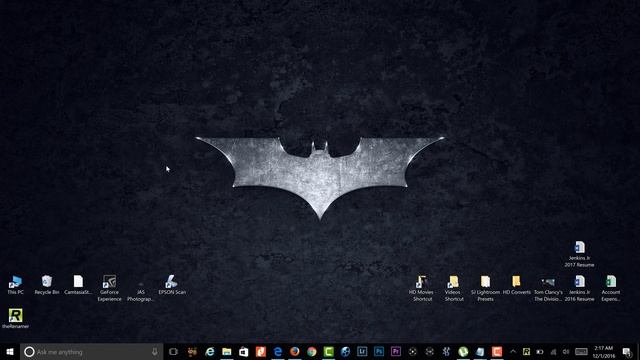The width and height of the screenshot is (640, 360).
Task: Click the Cortana microphone icon
Action: tap(155, 351)
